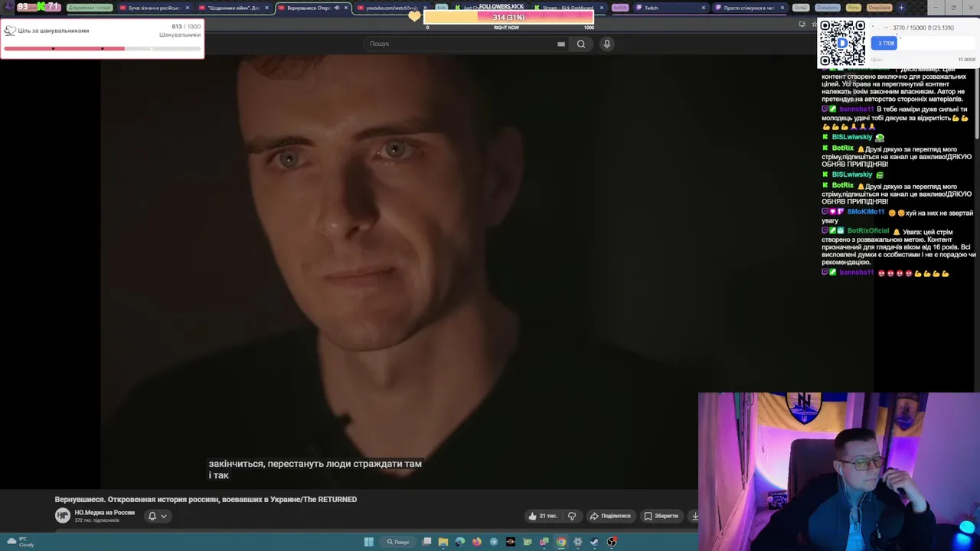Viewport: 980px width, 551px height.
Task: Open File Explorer from taskbar
Action: [443, 542]
